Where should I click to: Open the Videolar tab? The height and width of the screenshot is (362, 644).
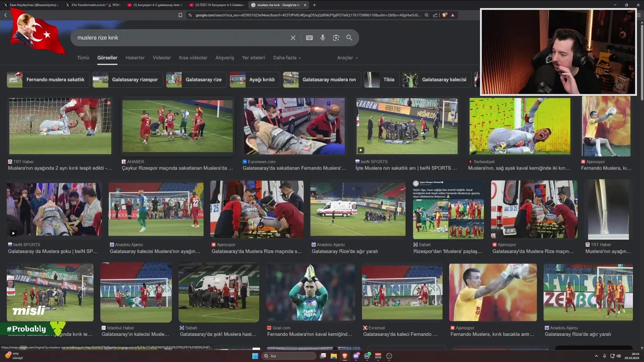[x=162, y=58]
